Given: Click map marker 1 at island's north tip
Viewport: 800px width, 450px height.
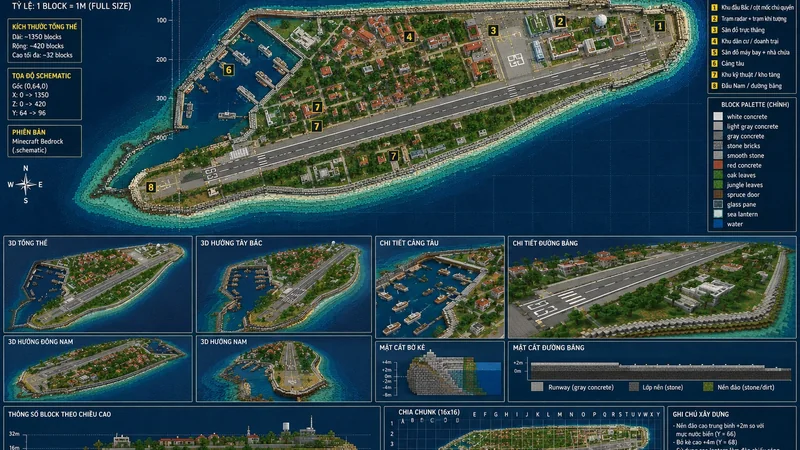Looking at the screenshot, I should coord(660,26).
